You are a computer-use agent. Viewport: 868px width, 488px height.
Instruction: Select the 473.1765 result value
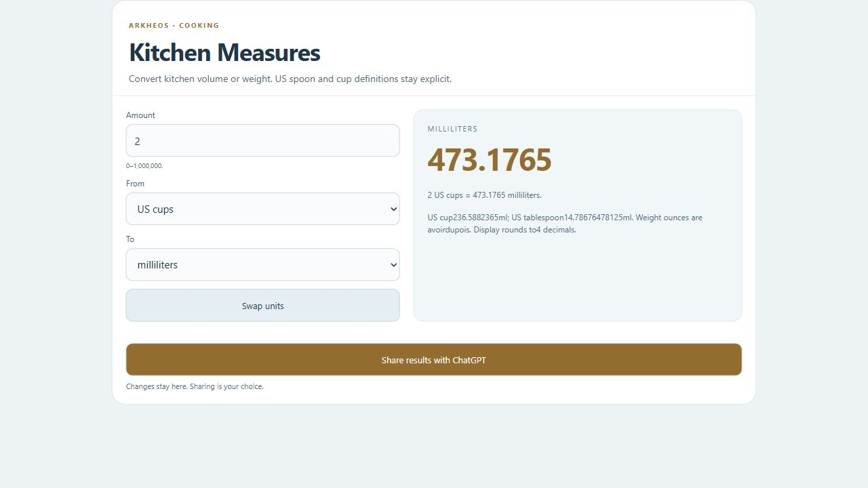point(490,160)
